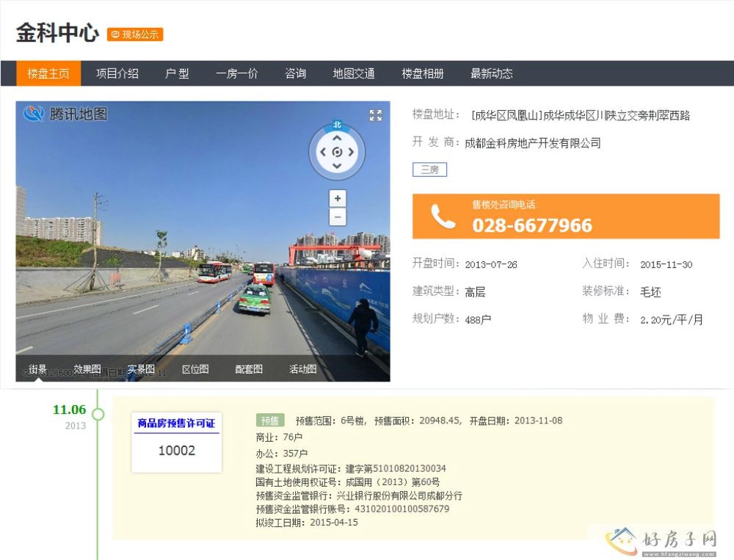Viewport: 734px width, 560px height.
Task: Select the 实景图 image tab
Action: [x=141, y=369]
